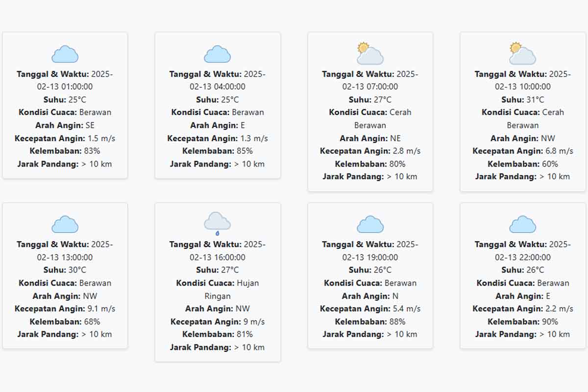Select the Arah Angin SE wind direction
Screen dimensions: 588x392
[65, 125]
